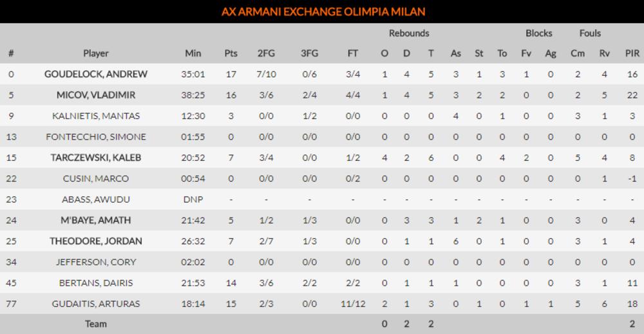Select Kalnietis, Mantas player name
The image size is (644, 334).
pos(96,116)
